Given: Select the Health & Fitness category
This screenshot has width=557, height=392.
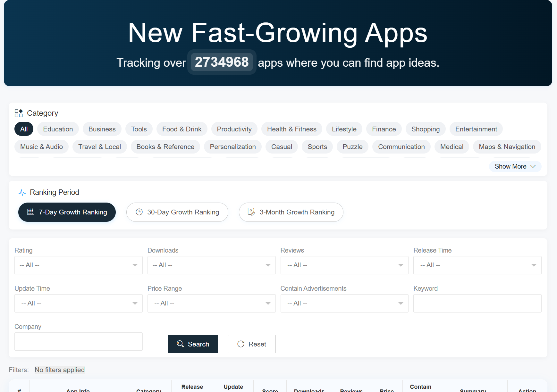Looking at the screenshot, I should pyautogui.click(x=291, y=129).
